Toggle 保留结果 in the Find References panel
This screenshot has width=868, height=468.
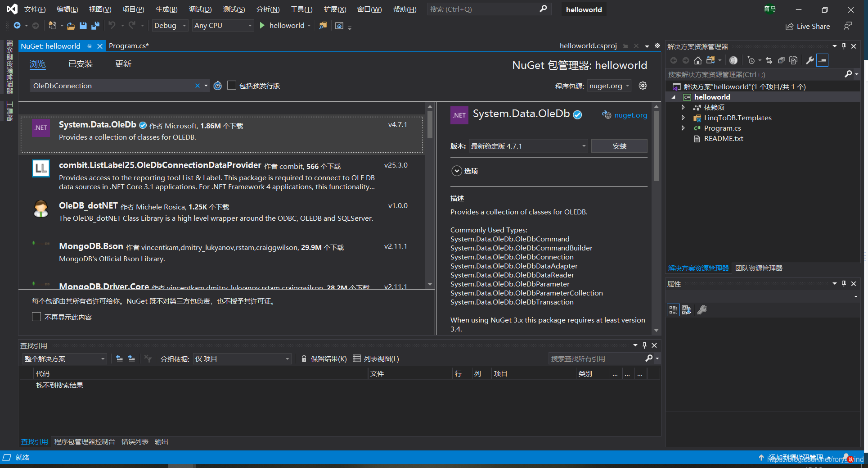(x=323, y=359)
